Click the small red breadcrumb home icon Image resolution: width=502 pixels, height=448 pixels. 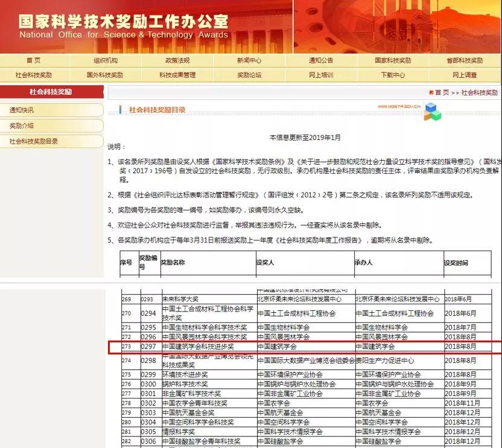click(x=431, y=92)
